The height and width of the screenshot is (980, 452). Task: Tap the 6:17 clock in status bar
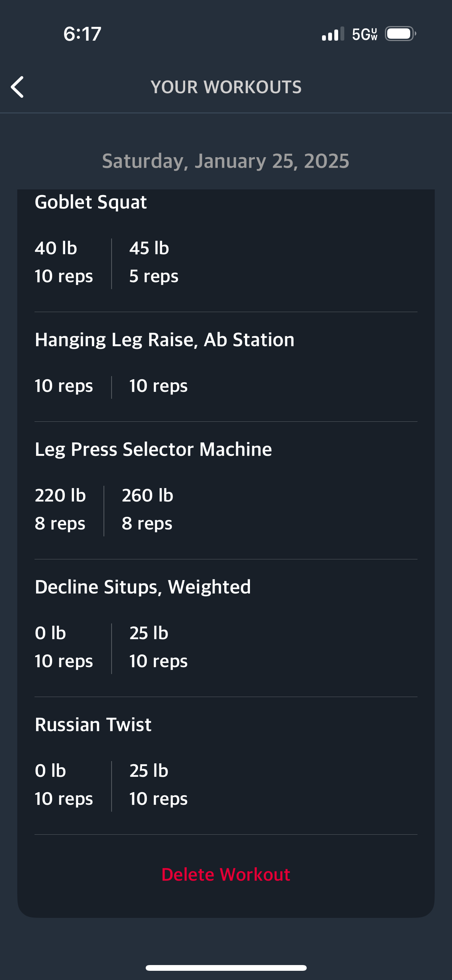pos(82,34)
